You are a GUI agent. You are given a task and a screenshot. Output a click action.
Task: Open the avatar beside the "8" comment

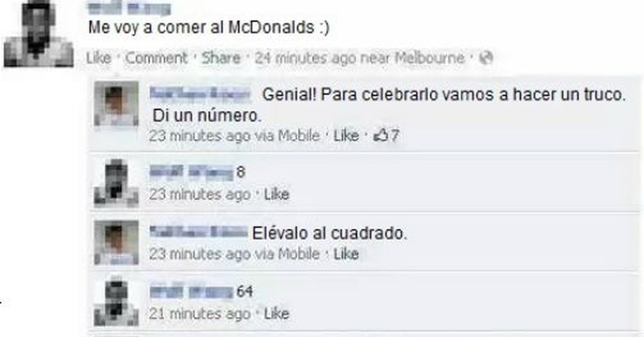116,182
